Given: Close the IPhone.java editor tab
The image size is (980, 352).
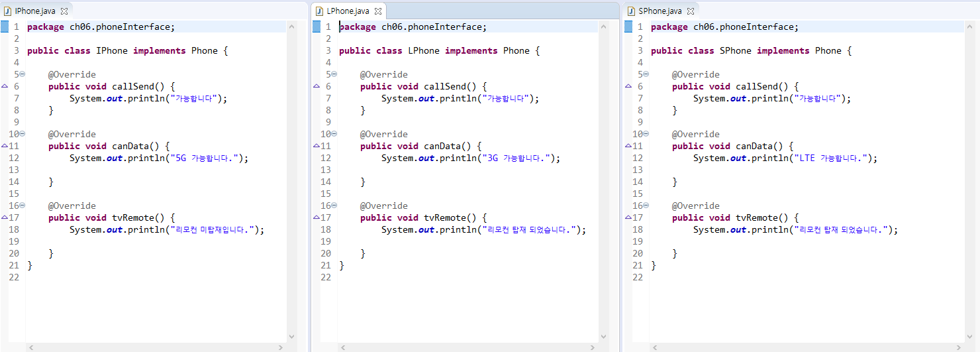Looking at the screenshot, I should 64,11.
